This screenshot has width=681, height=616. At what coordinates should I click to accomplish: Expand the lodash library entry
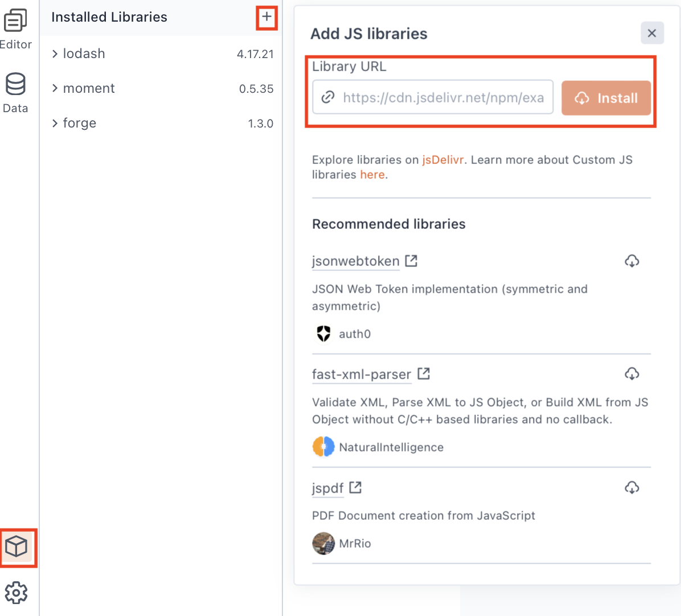point(55,54)
